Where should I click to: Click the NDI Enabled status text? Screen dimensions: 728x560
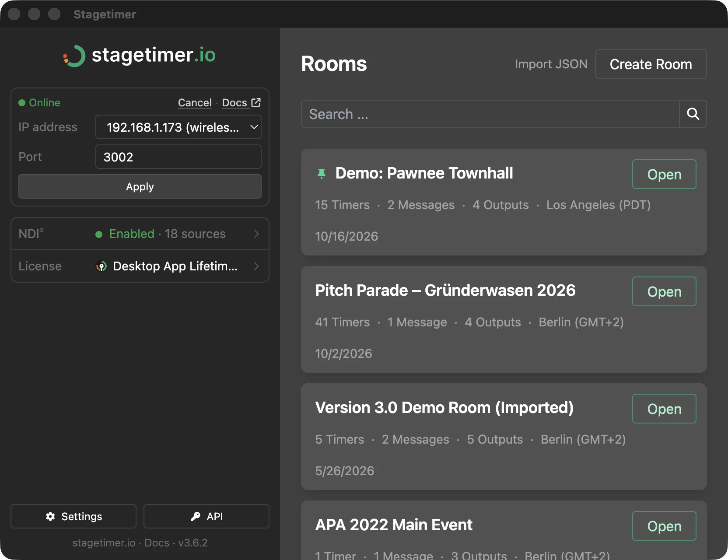coord(132,234)
